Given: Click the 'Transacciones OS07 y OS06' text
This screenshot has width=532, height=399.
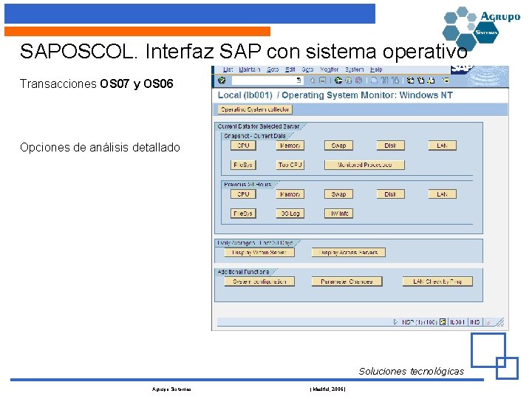Looking at the screenshot, I should [97, 83].
